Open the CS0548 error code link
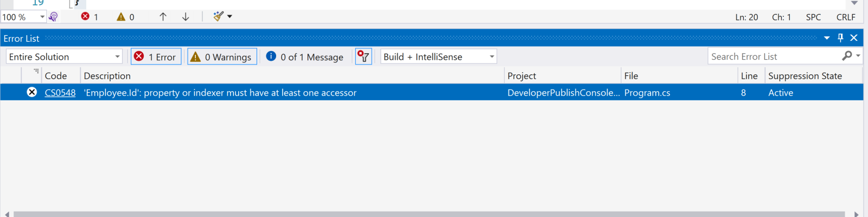Screen dimensions: 868x217 (x=60, y=93)
